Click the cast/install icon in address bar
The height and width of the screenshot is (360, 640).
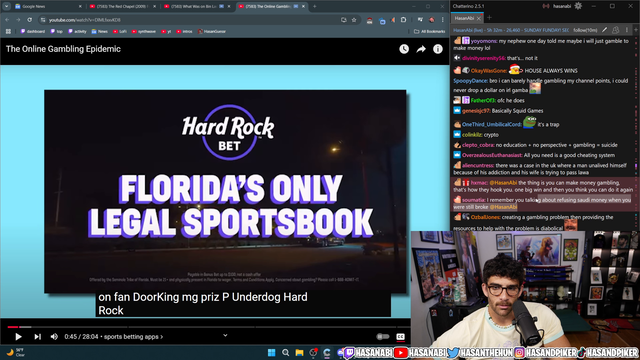[x=344, y=20]
